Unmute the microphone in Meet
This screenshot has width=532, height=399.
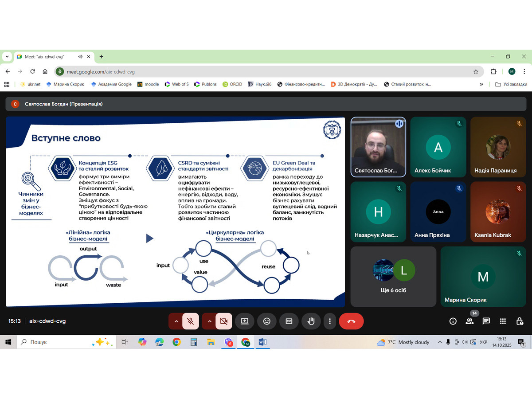tap(191, 321)
